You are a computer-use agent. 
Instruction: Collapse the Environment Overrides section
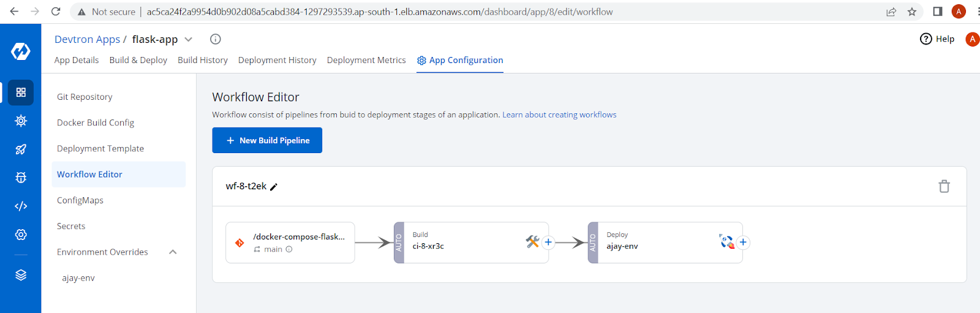pyautogui.click(x=173, y=252)
